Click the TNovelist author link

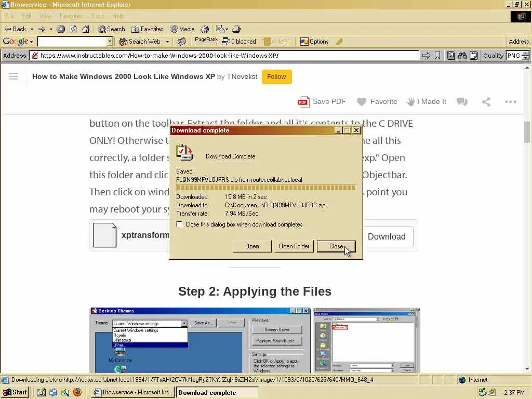tap(242, 77)
